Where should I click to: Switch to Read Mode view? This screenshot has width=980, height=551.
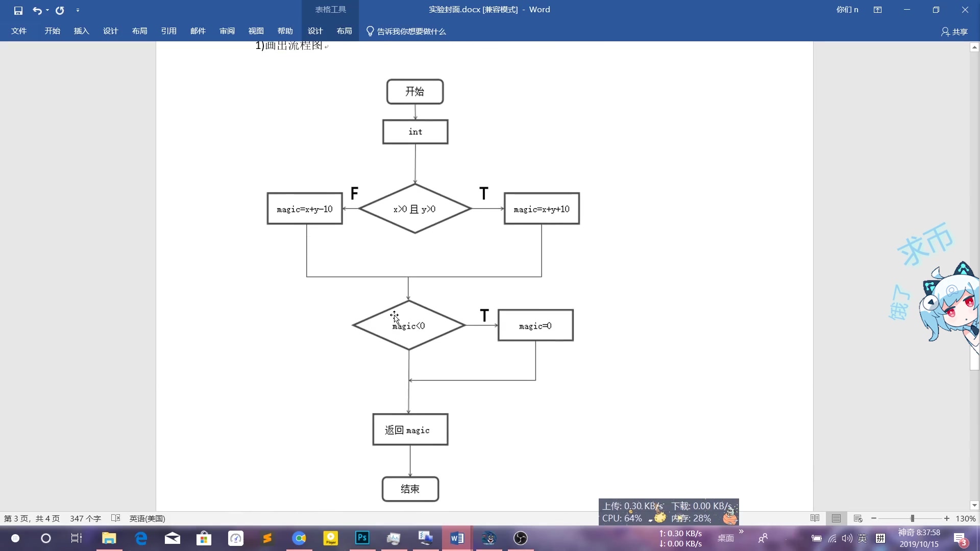815,518
